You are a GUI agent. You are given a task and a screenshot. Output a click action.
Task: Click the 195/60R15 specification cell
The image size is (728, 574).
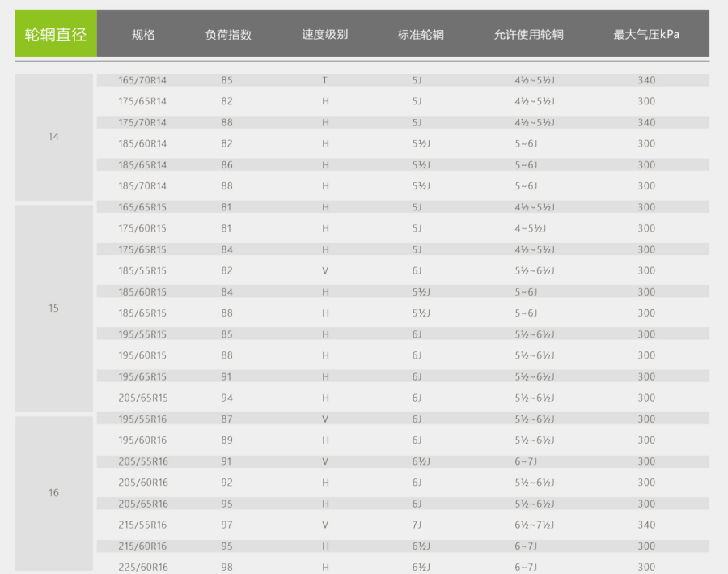click(x=142, y=355)
